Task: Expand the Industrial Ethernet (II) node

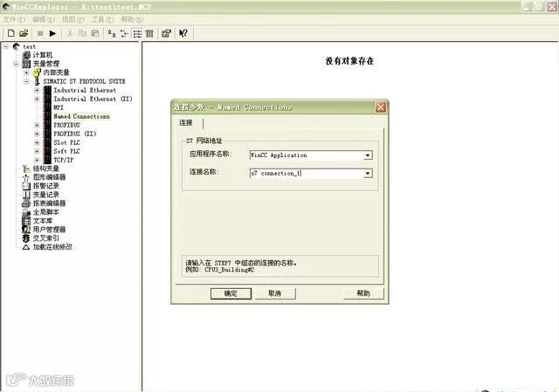Action: pos(37,99)
